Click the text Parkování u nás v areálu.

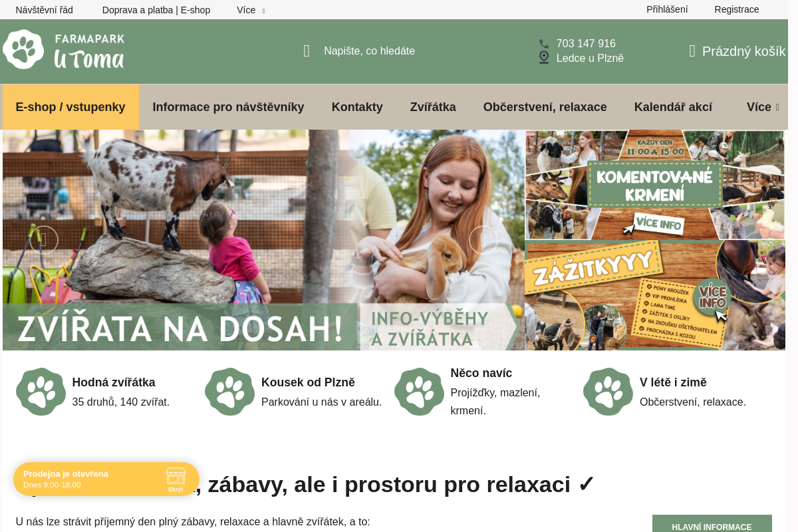point(322,402)
